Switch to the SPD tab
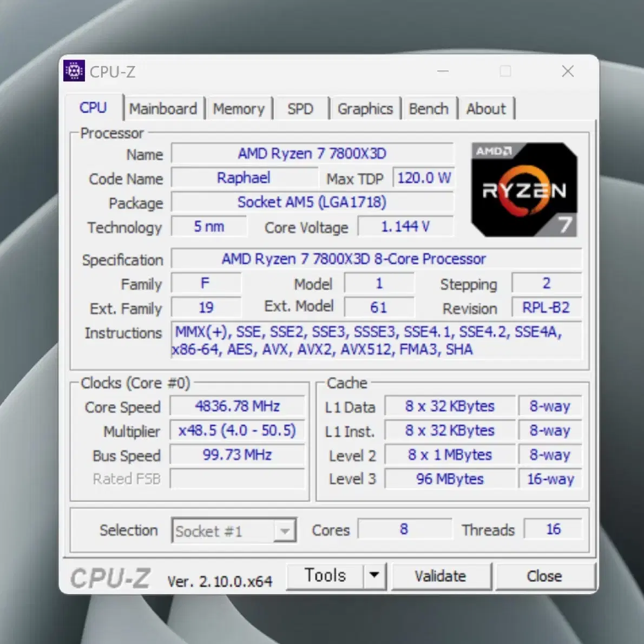Image resolution: width=644 pixels, height=644 pixels. click(x=300, y=109)
